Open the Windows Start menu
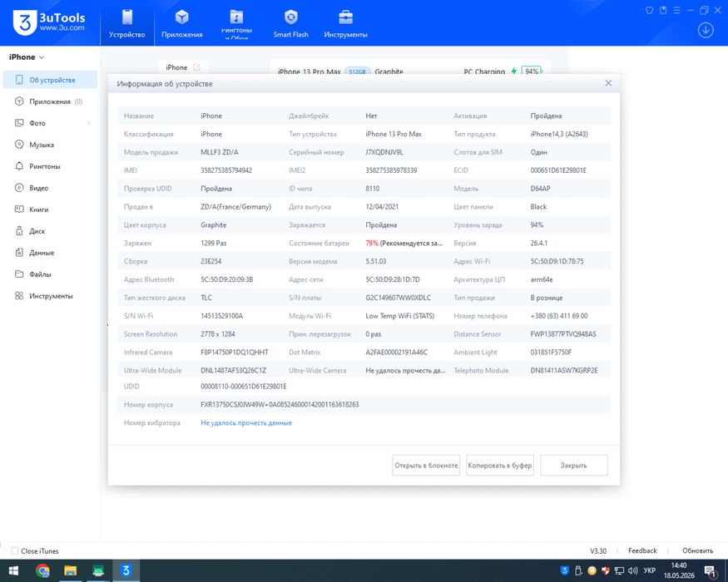This screenshot has width=728, height=582. [x=13, y=570]
